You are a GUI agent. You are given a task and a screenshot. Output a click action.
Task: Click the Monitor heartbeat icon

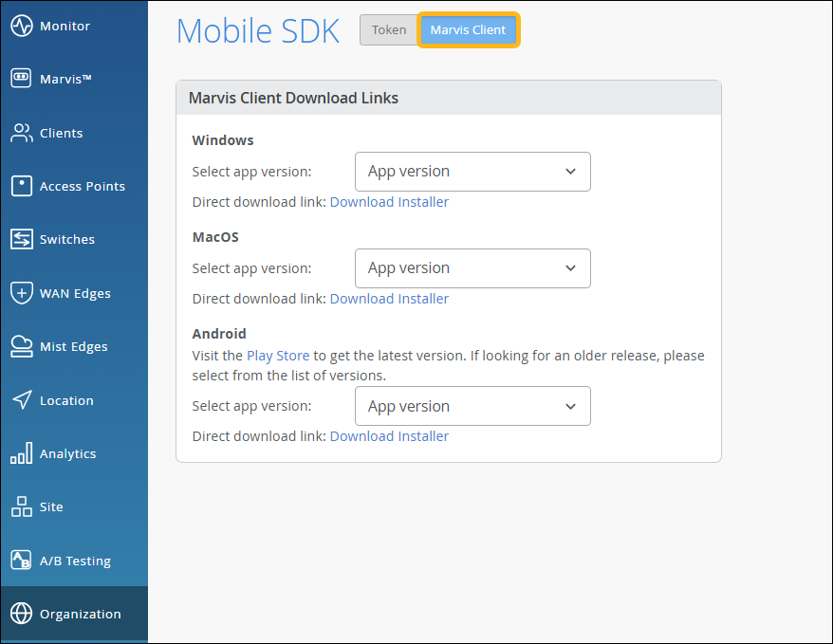21,26
